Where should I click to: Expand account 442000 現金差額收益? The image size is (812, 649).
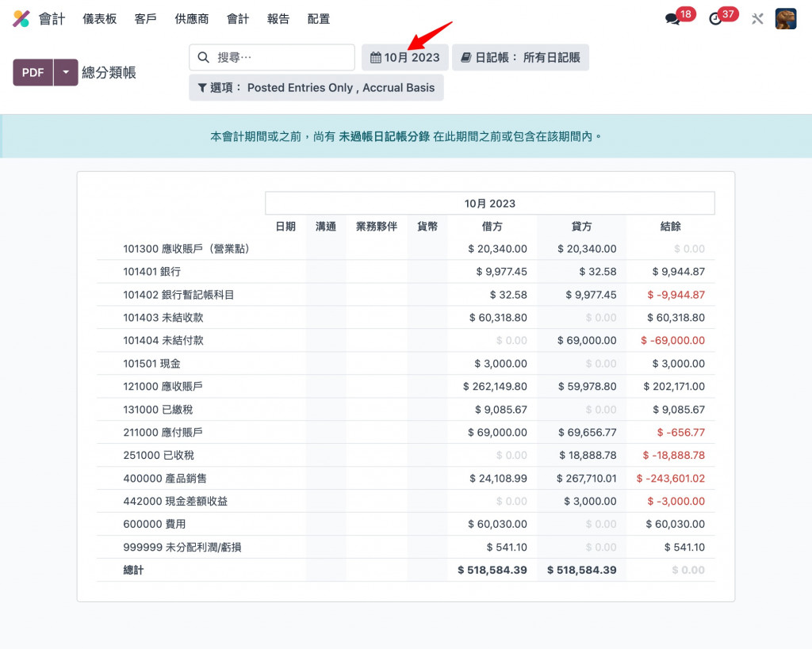[175, 502]
